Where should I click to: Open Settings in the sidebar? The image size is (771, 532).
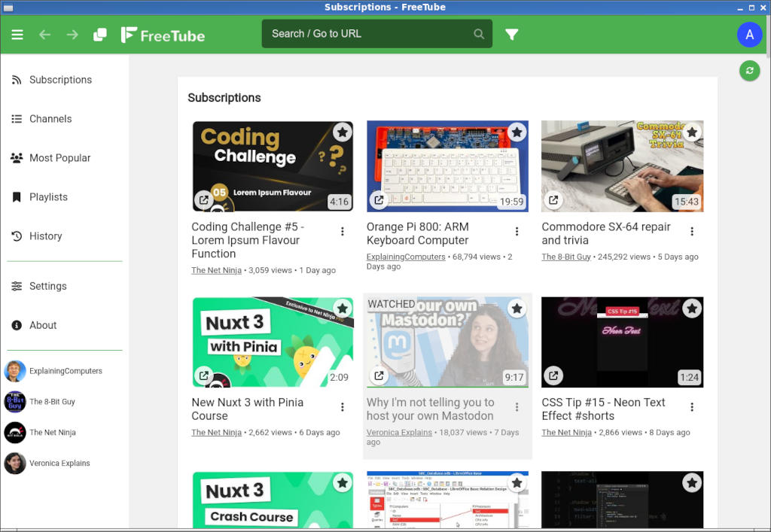pyautogui.click(x=65, y=286)
